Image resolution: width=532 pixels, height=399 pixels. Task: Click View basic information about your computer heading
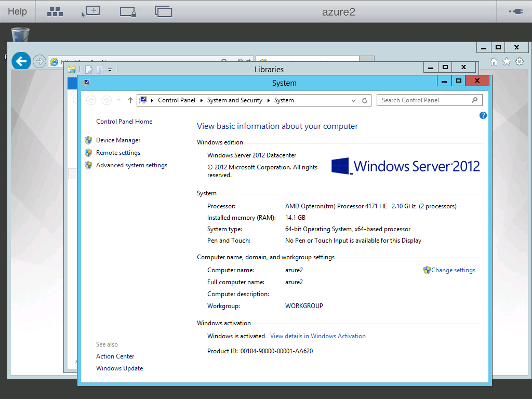(277, 126)
